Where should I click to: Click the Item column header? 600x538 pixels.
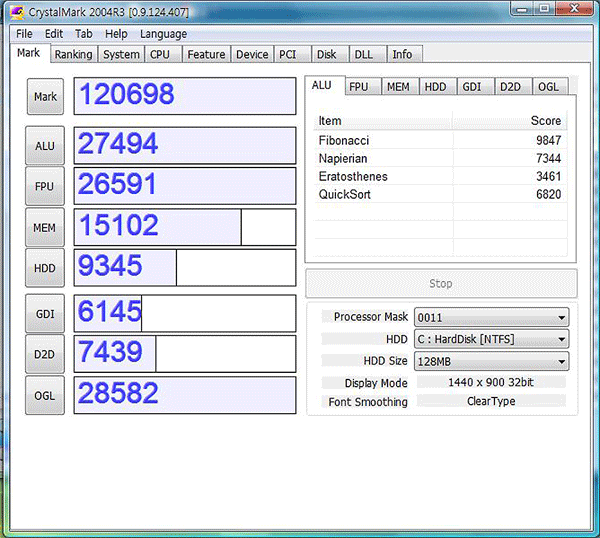383,121
